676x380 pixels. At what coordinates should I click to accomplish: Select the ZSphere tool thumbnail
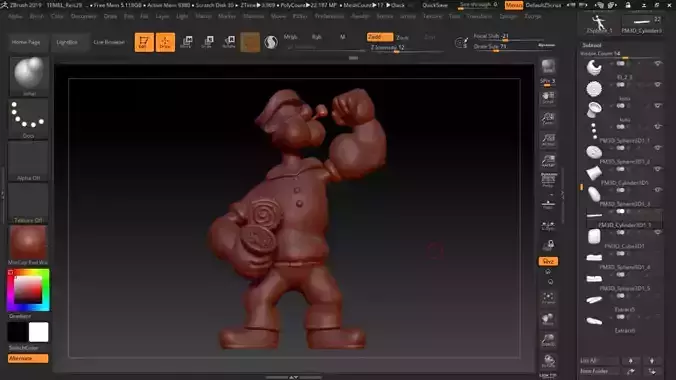tap(598, 25)
